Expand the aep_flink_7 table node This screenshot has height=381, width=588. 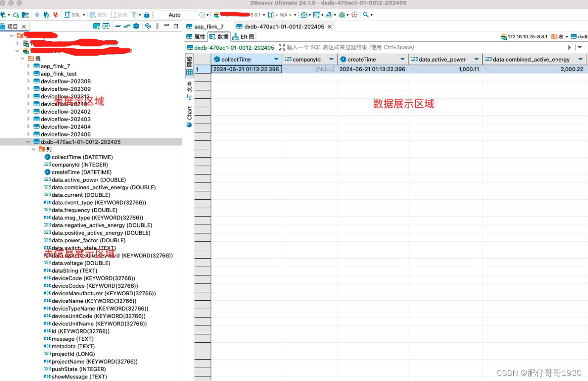(28, 66)
